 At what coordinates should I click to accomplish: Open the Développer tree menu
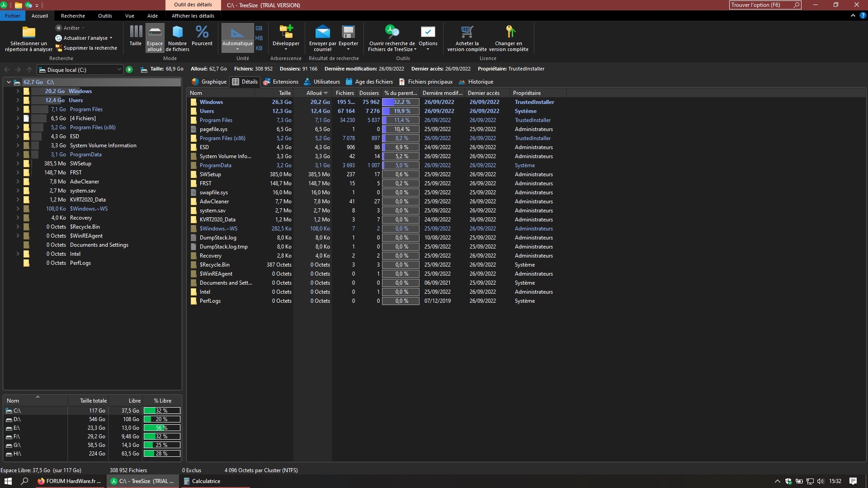286,38
